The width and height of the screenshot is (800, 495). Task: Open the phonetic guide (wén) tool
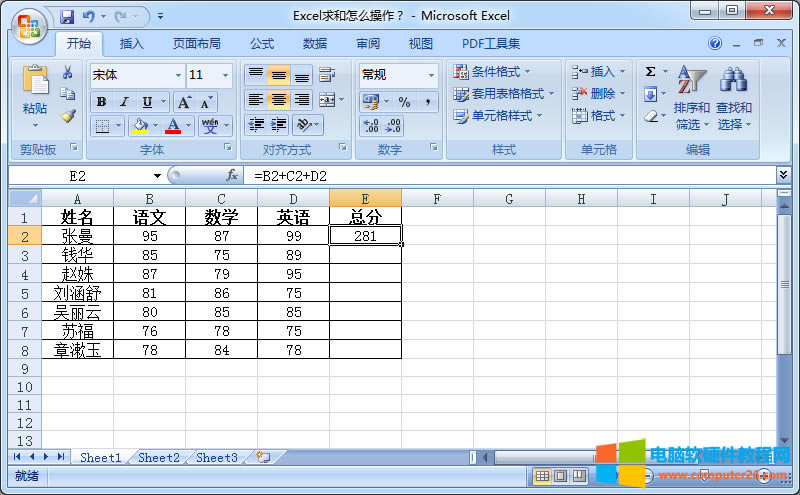210,125
